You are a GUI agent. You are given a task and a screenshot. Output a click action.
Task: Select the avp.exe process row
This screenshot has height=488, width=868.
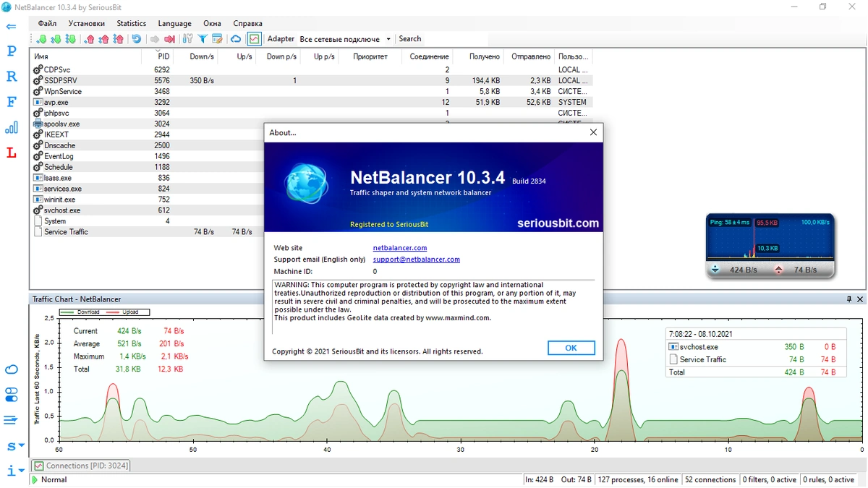tap(311, 103)
